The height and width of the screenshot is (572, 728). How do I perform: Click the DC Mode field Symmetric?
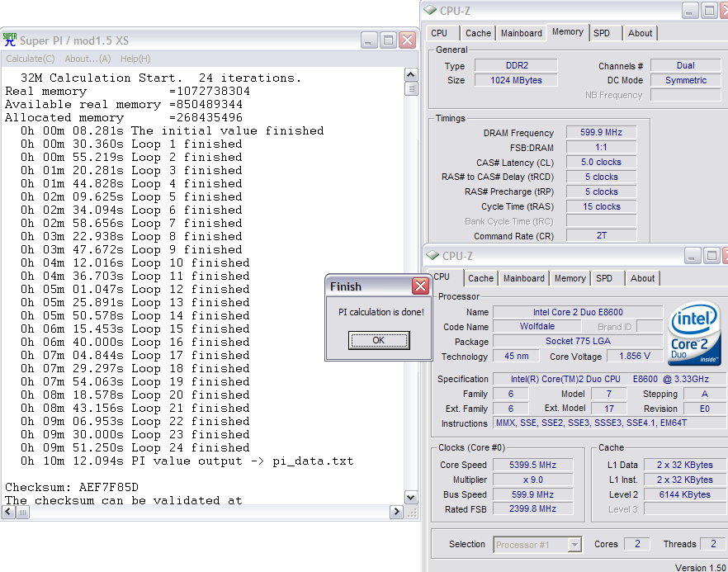tap(685, 80)
